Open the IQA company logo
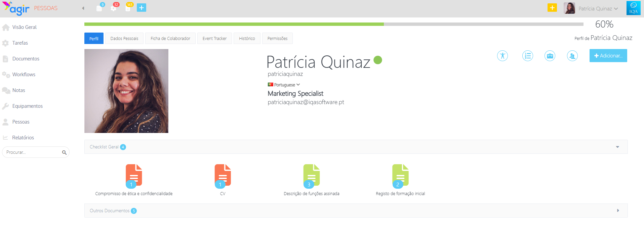The image size is (644, 227). 634,8
